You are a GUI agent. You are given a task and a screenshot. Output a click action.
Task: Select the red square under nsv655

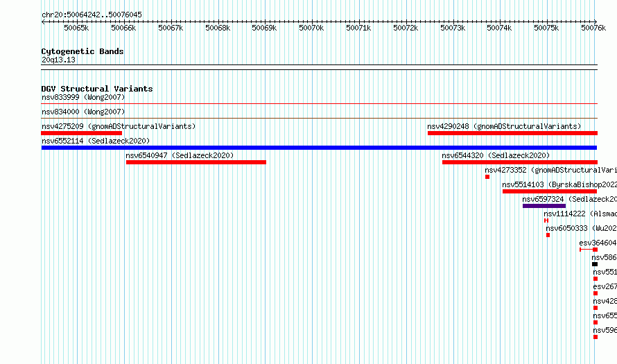[596, 322]
